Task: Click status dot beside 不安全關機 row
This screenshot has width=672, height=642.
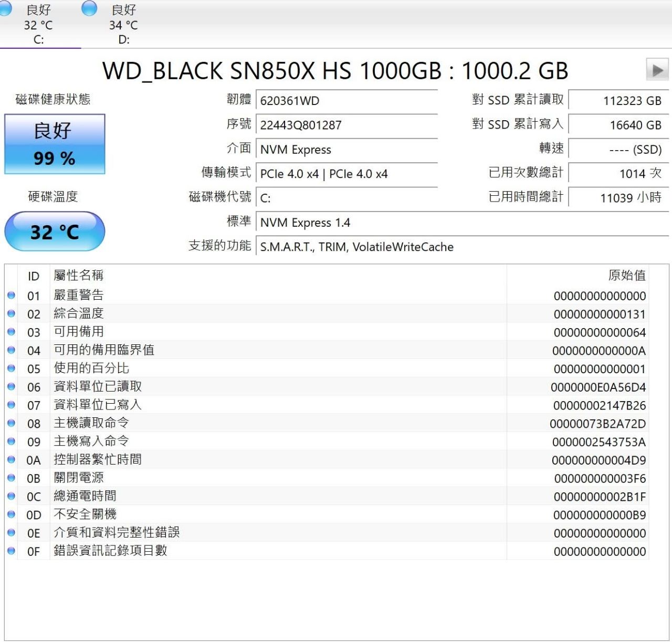Action: 11,514
